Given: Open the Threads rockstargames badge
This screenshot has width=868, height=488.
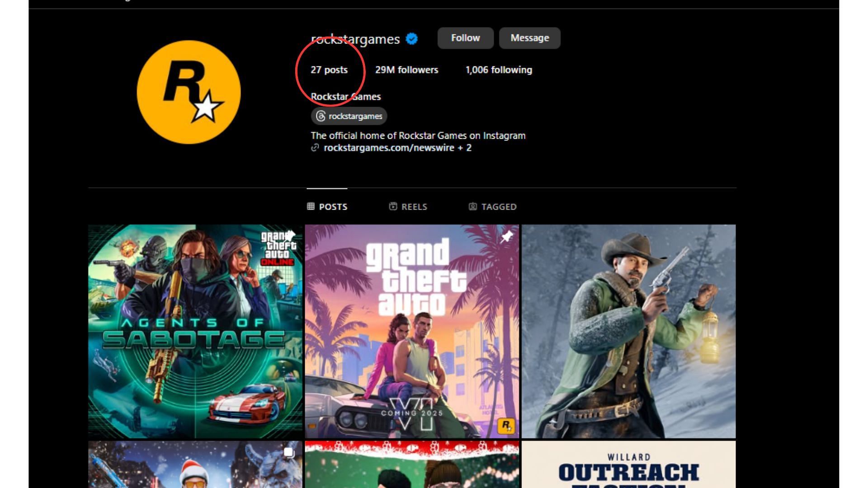Looking at the screenshot, I should tap(349, 116).
